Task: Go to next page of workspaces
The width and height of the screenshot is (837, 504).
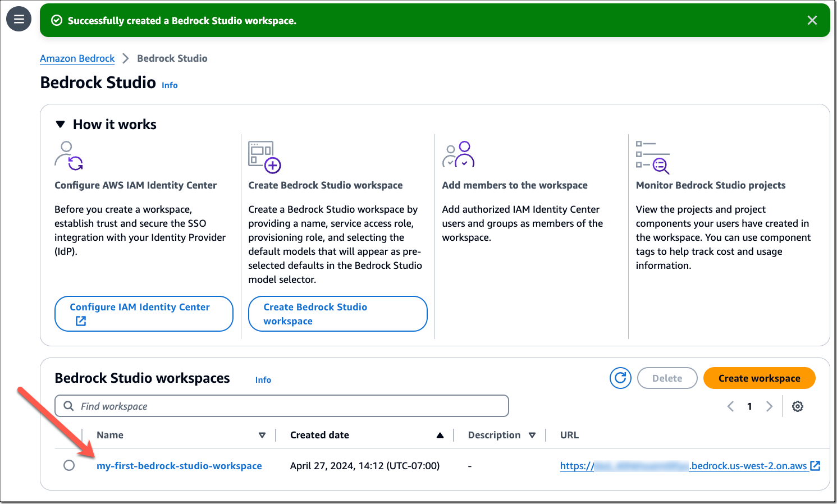Action: point(769,406)
